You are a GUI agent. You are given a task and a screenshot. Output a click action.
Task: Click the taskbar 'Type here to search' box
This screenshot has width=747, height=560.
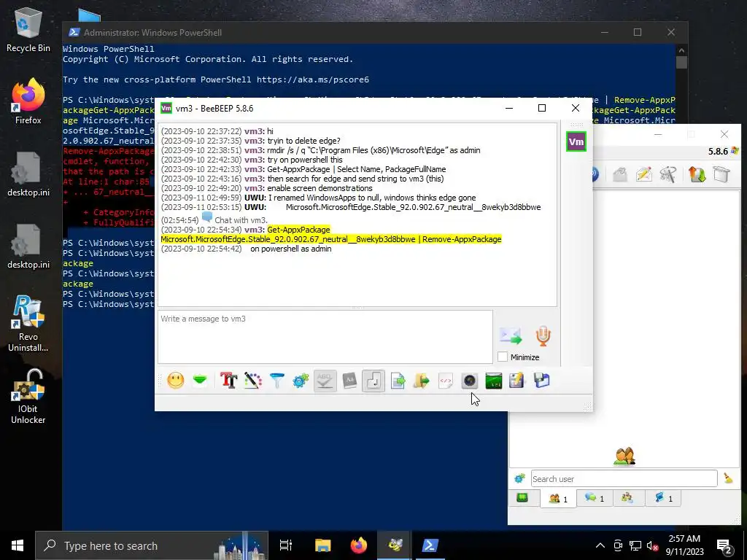(x=151, y=545)
